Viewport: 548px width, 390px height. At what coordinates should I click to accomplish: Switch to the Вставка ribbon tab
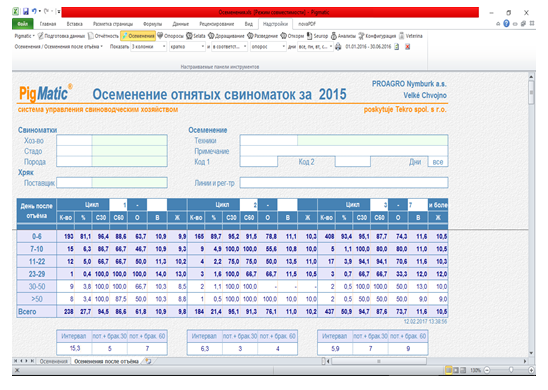pyautogui.click(x=74, y=24)
